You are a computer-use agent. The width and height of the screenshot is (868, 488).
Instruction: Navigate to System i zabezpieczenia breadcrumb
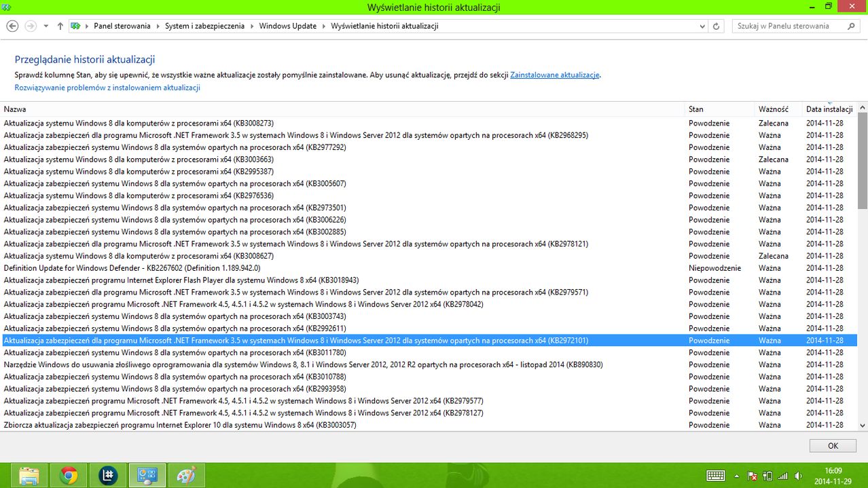pos(204,26)
